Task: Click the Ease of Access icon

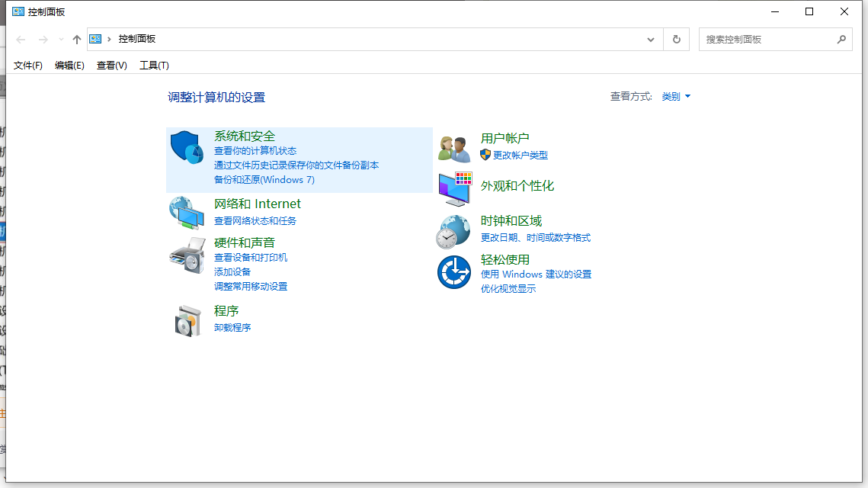Action: (x=454, y=272)
